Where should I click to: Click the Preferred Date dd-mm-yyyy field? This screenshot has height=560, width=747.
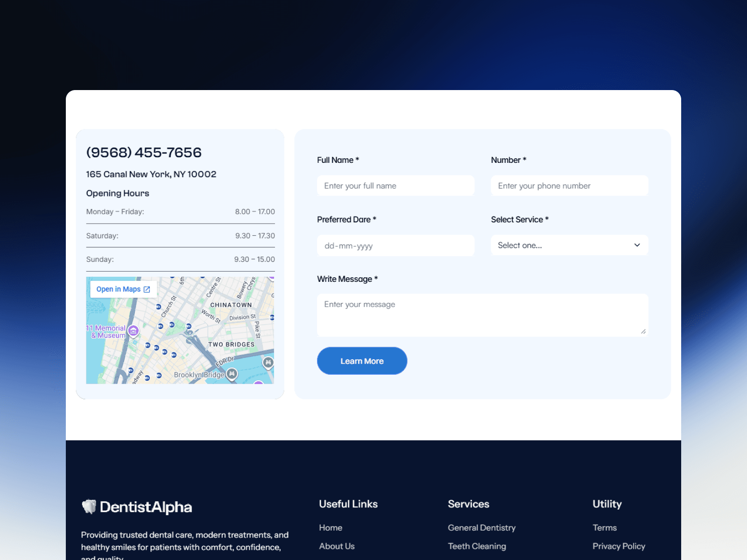click(396, 245)
